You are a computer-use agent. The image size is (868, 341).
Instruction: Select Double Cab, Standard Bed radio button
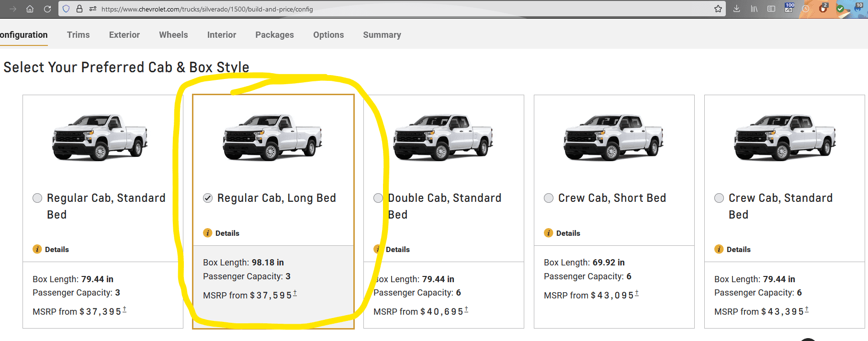coord(378,198)
